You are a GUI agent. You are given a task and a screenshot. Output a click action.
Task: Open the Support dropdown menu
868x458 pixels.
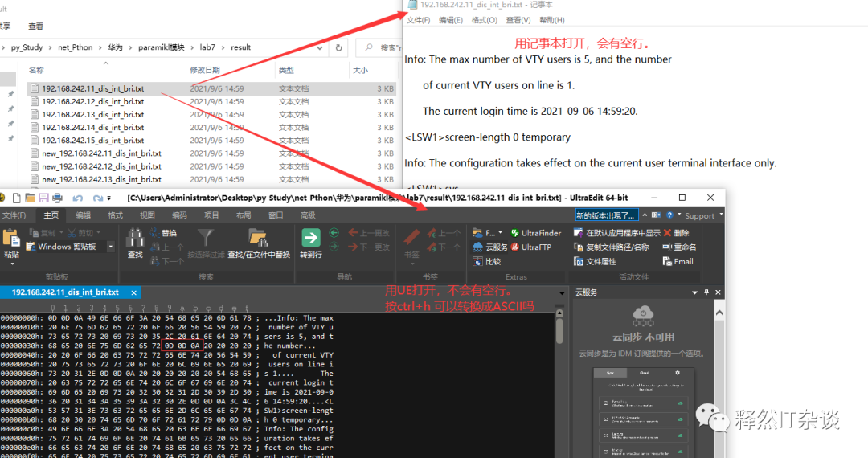click(x=721, y=215)
